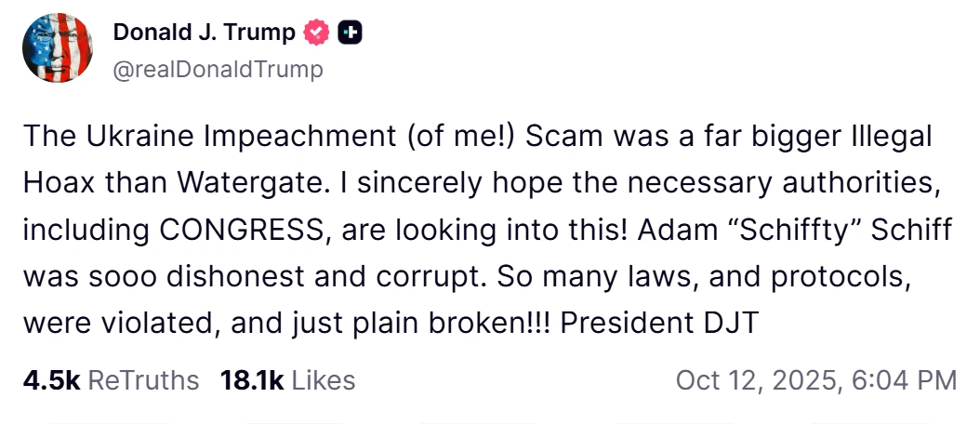The width and height of the screenshot is (980, 424).
Task: View the 18.1k Likes list
Action: [x=287, y=380]
